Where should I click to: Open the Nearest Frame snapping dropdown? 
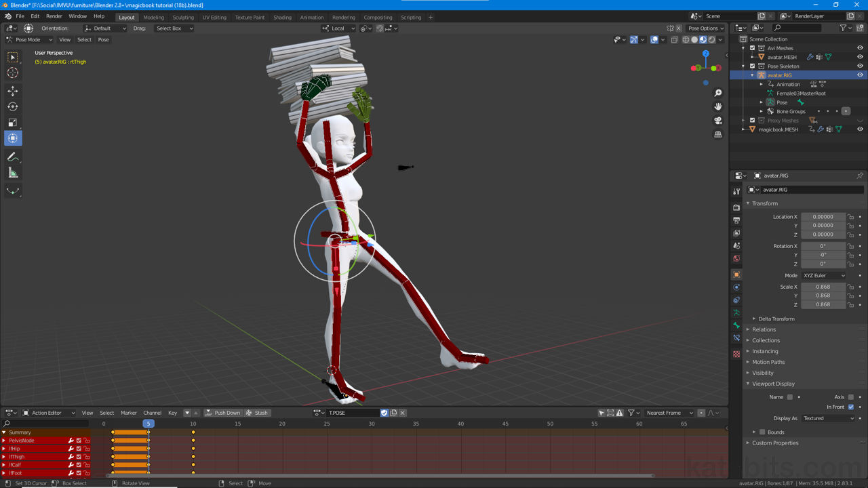coord(669,413)
